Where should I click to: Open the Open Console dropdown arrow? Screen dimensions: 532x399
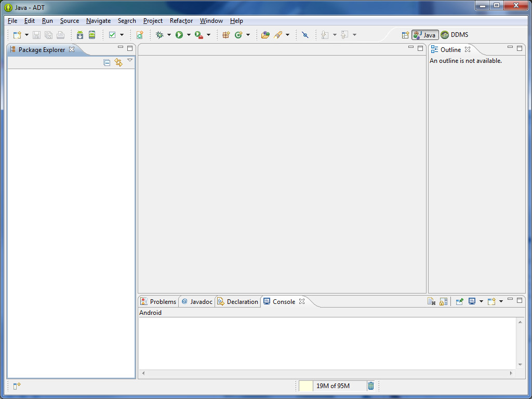pos(501,301)
